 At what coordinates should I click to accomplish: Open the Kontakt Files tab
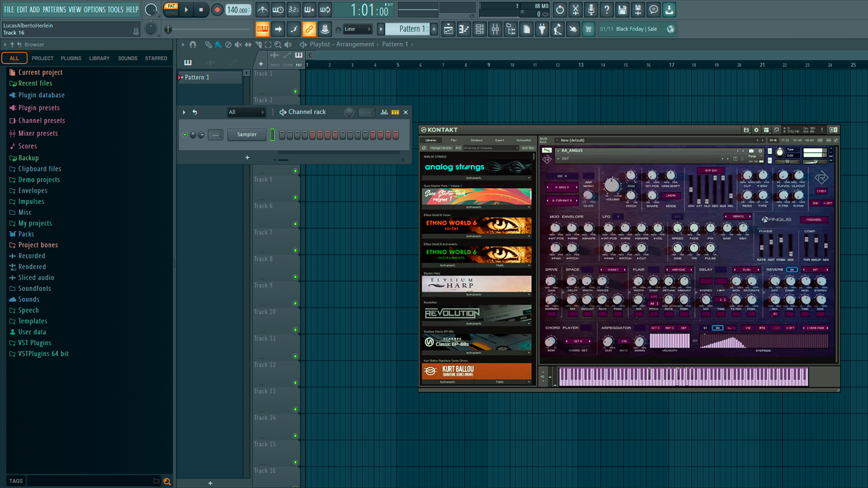point(453,140)
